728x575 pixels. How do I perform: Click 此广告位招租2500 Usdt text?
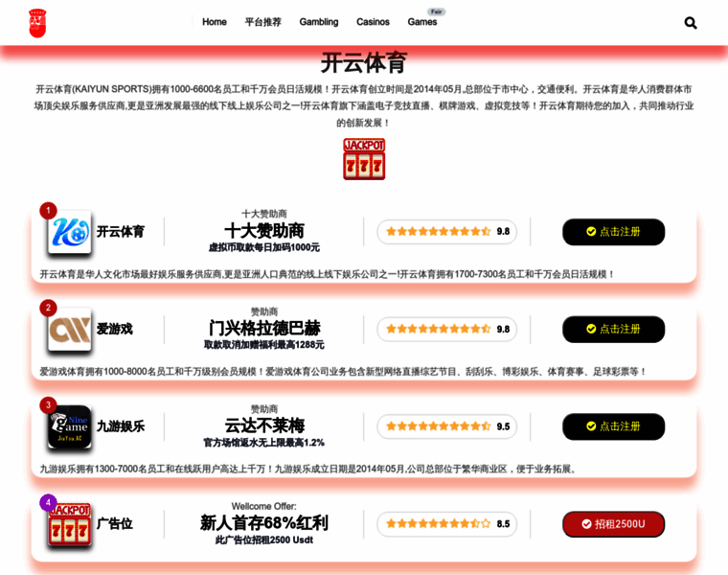click(264, 540)
